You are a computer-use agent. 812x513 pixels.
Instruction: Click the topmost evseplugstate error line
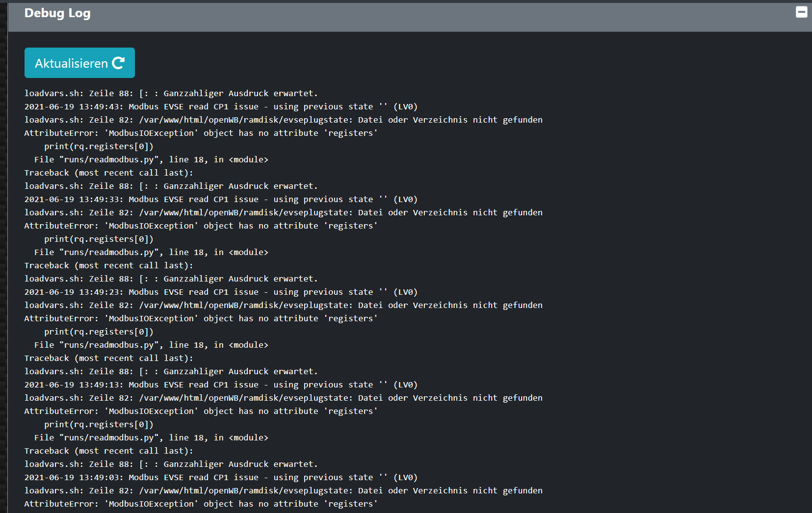point(283,120)
